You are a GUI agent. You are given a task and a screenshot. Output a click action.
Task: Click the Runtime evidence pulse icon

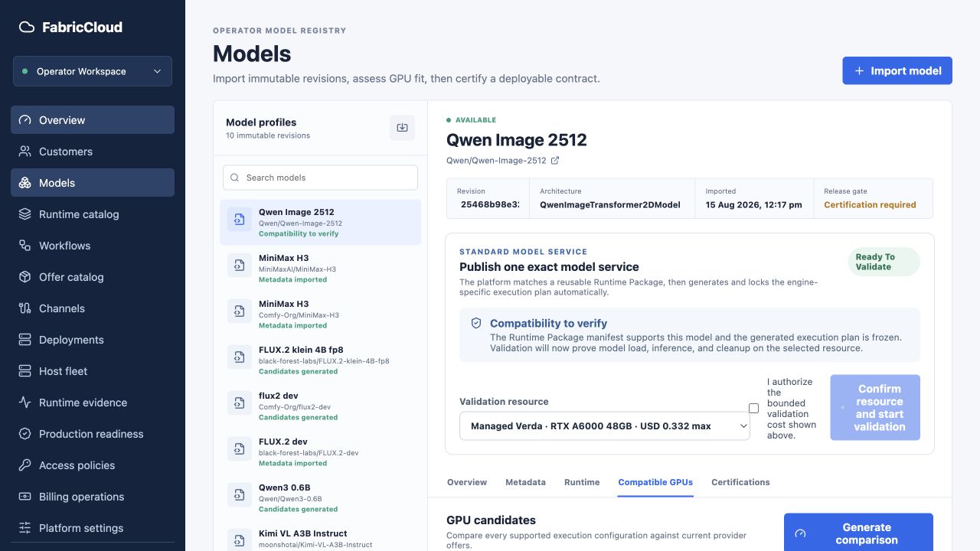coord(25,403)
